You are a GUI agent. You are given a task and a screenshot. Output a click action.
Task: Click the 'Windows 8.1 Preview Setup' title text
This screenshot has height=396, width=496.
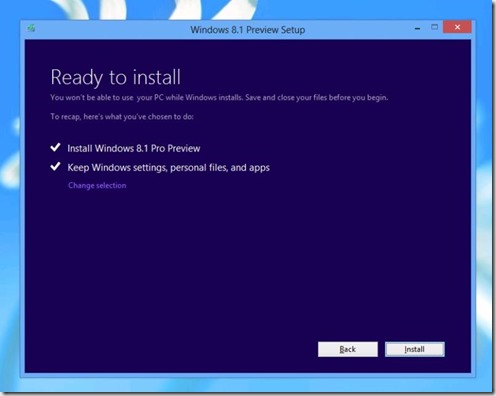click(x=248, y=30)
